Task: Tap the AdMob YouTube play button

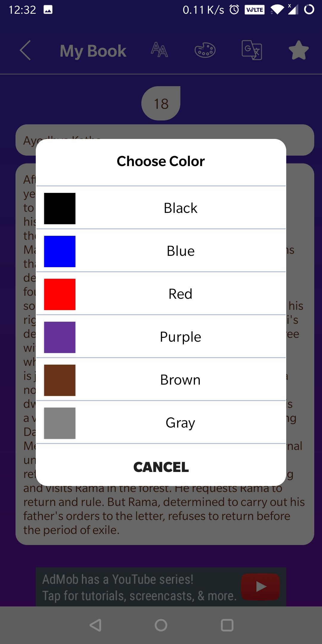Action: pos(260,587)
